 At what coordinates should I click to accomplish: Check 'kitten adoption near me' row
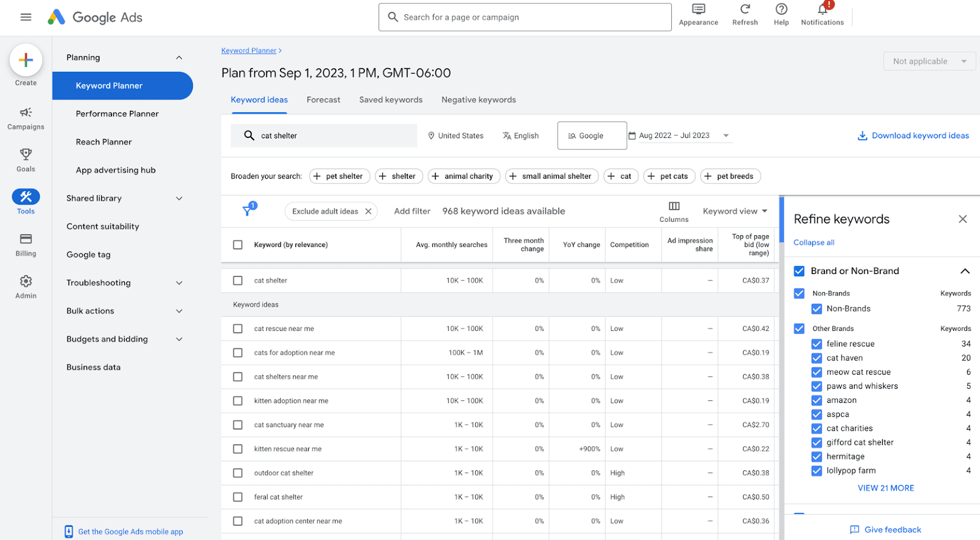(238, 401)
